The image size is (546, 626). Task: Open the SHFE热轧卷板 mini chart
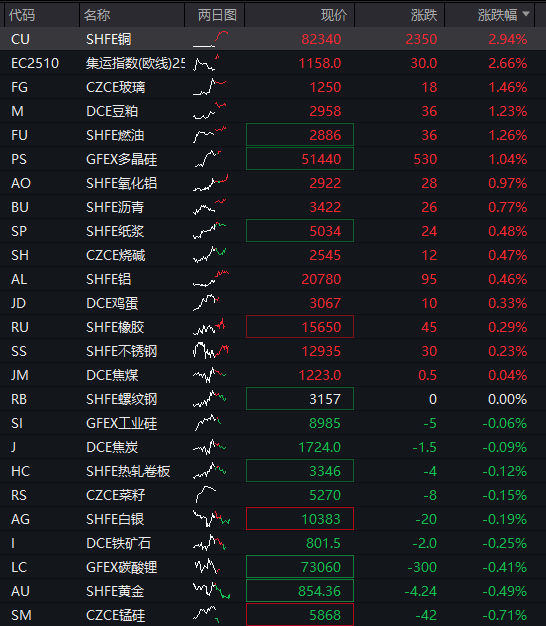210,471
